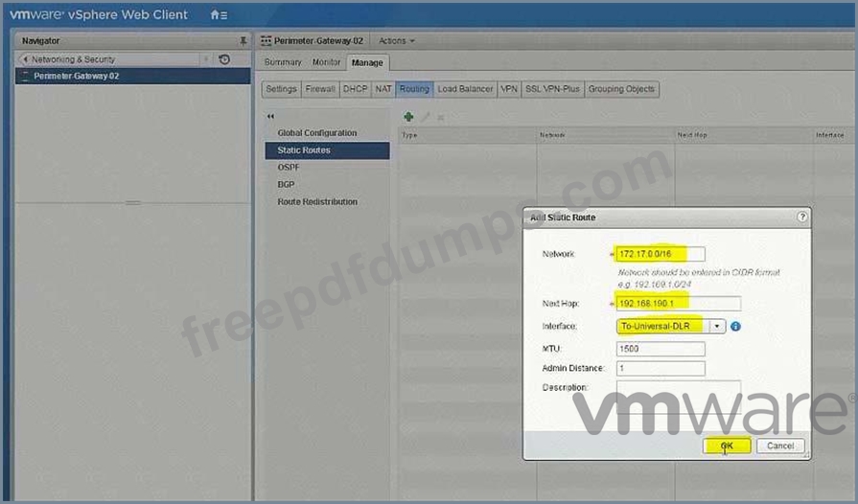Screen dimensions: 858x504
Task: Select Perimeter-Gateway-02 in Navigator
Action: 133,76
